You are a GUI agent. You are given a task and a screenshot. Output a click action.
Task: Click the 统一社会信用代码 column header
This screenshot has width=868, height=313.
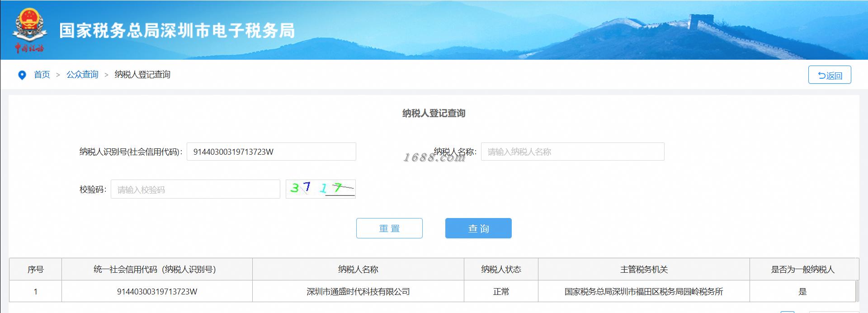click(x=157, y=270)
